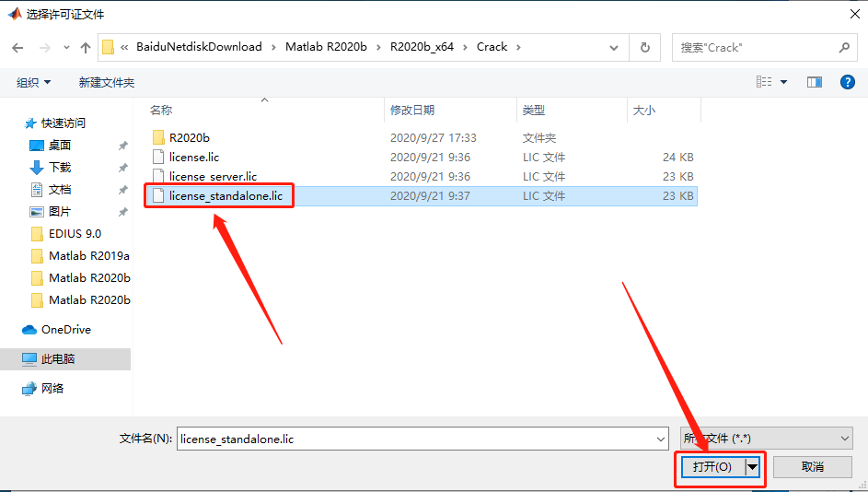The image size is (868, 492).
Task: Click Matlab R2020b in breadcrumb path
Action: (326, 47)
